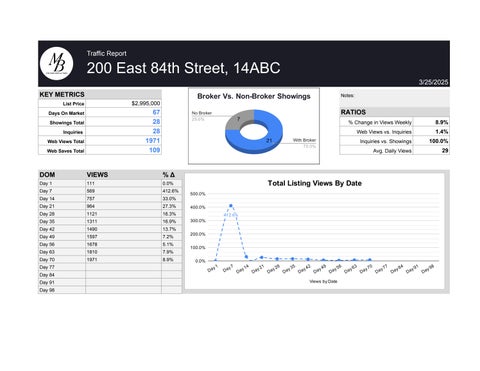Screen dimensions: 480x371
Task: Click the '500.0%' y-axis label
Action: (x=198, y=194)
